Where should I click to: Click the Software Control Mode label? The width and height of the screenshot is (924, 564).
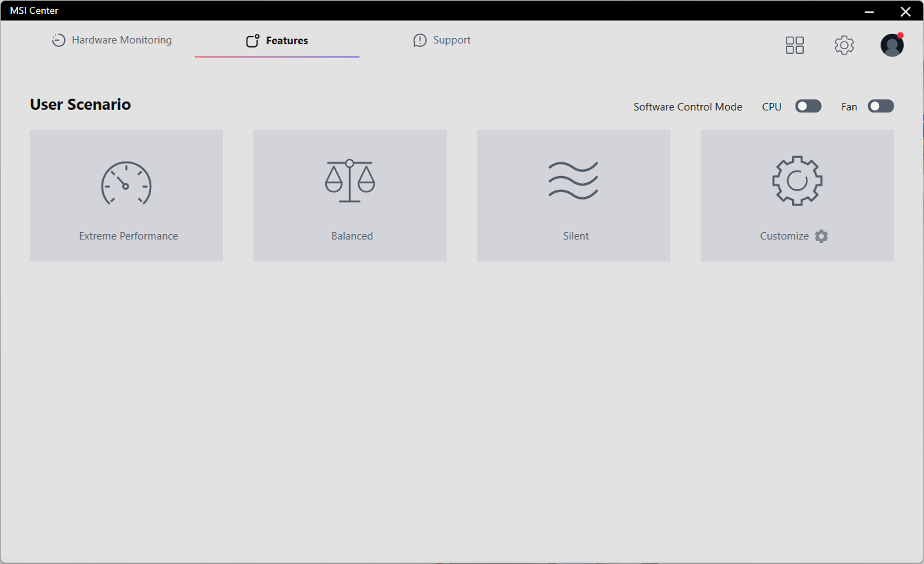688,107
